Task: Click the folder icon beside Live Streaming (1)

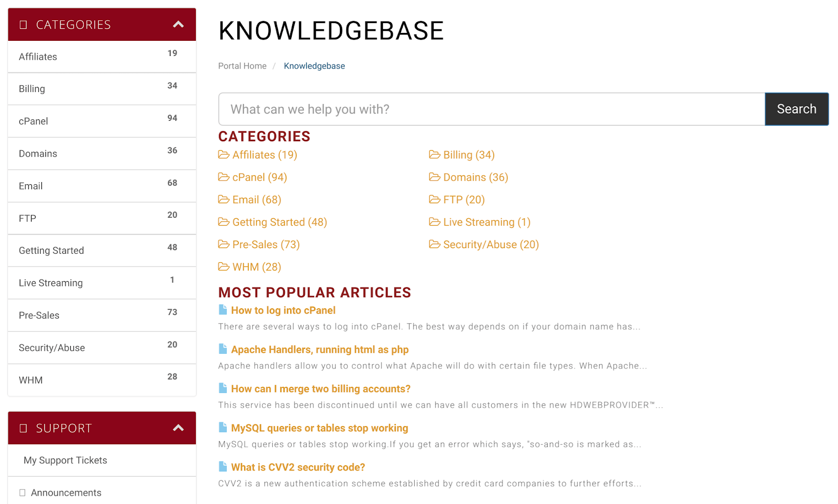Action: click(x=434, y=222)
